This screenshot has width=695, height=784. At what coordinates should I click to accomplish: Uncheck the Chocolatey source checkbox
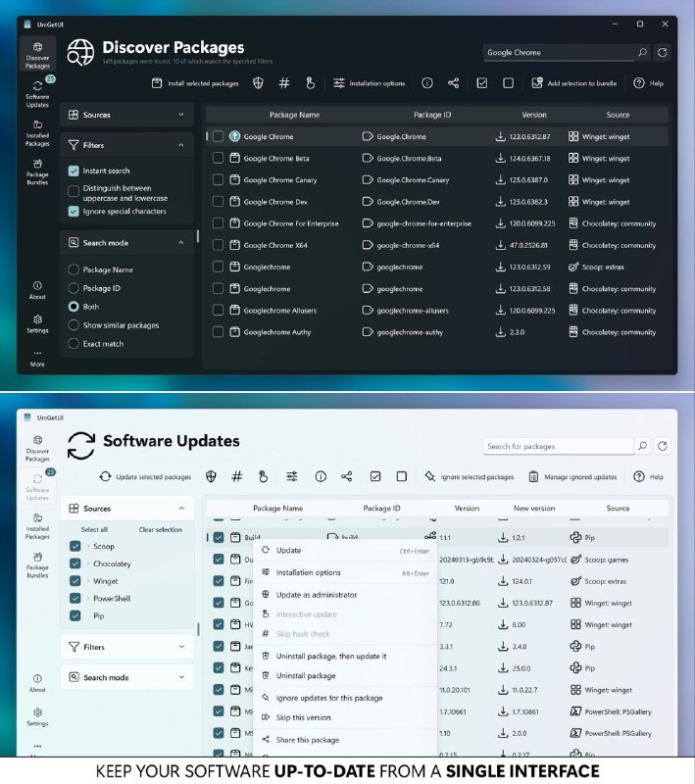pyautogui.click(x=75, y=563)
